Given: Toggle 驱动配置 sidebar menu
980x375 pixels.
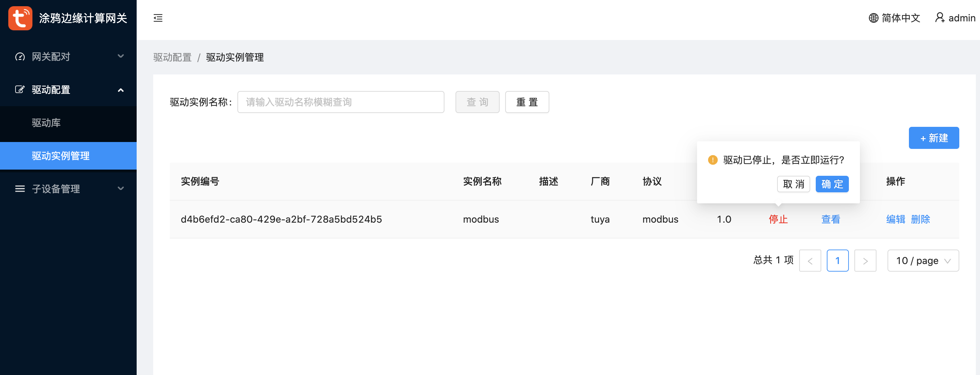Looking at the screenshot, I should tap(68, 90).
